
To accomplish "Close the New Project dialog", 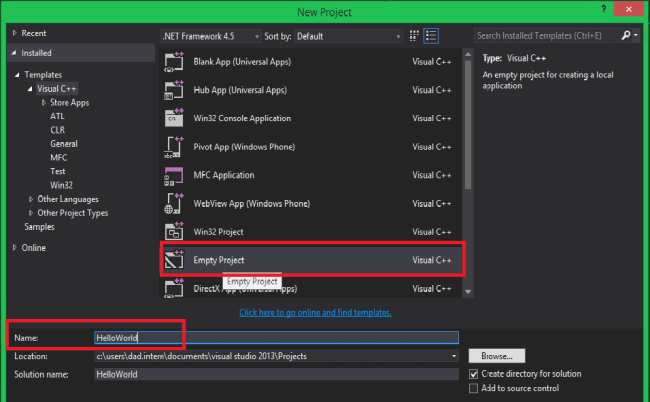I will click(628, 9).
